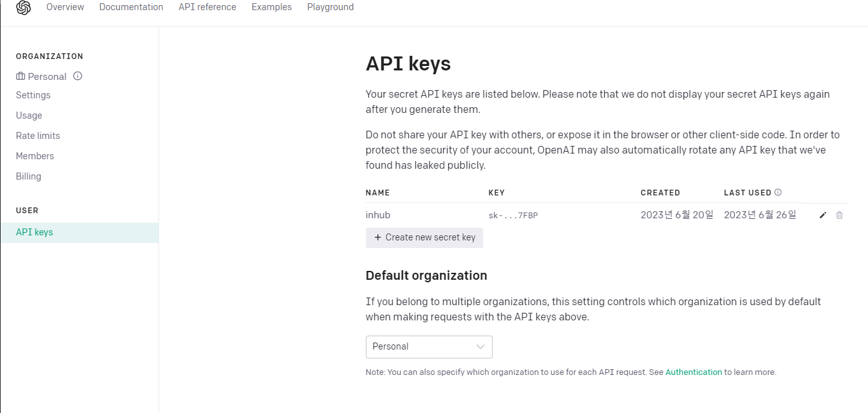Open Settings in the sidebar
This screenshot has width=868, height=413.
click(33, 95)
